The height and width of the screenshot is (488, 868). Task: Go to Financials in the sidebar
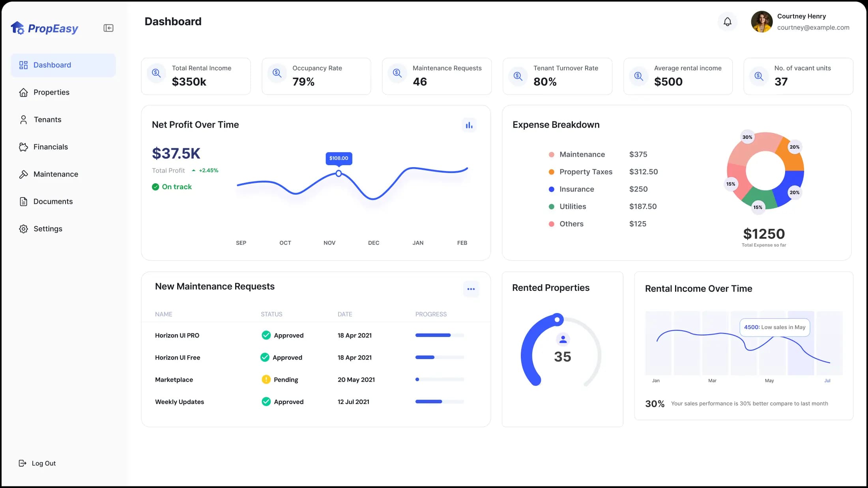click(x=51, y=147)
